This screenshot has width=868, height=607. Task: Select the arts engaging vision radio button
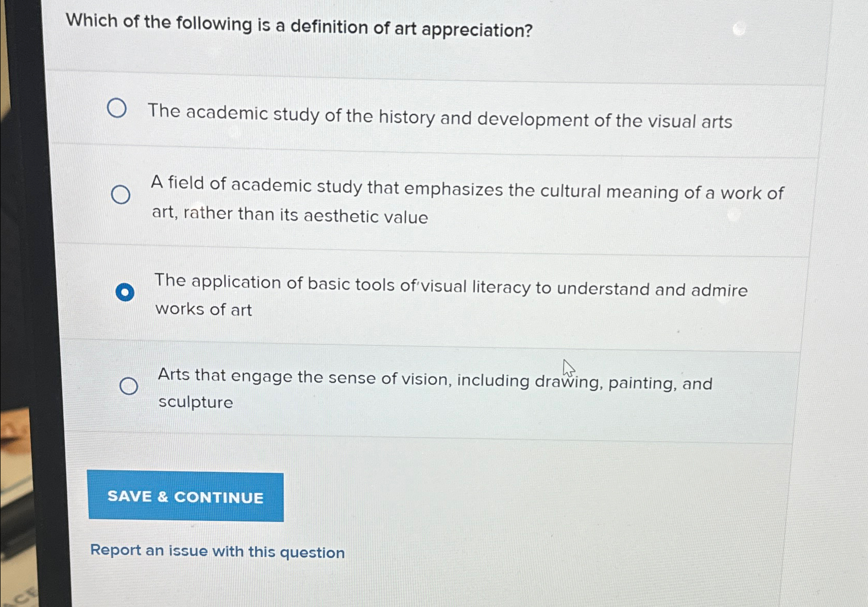129,386
